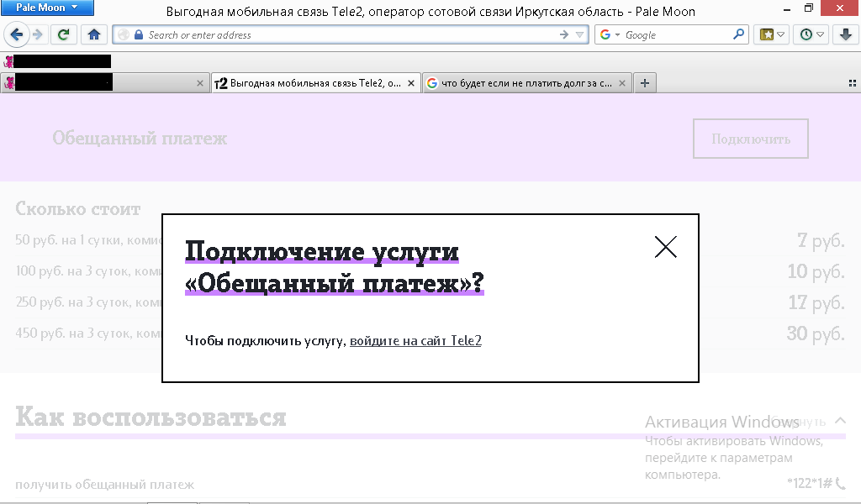This screenshot has width=861, height=504.
Task: Go forward to the next page
Action: (x=37, y=34)
